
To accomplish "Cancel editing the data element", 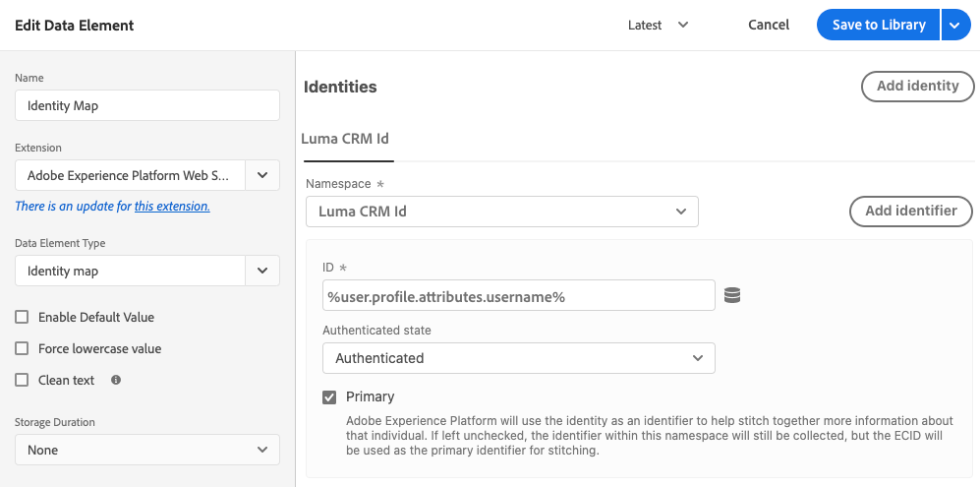I will [x=768, y=25].
